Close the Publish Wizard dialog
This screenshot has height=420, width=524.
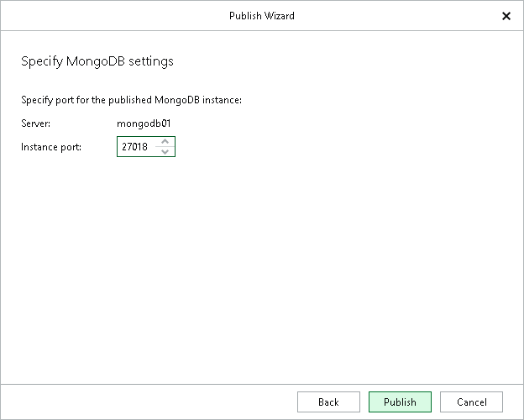506,16
